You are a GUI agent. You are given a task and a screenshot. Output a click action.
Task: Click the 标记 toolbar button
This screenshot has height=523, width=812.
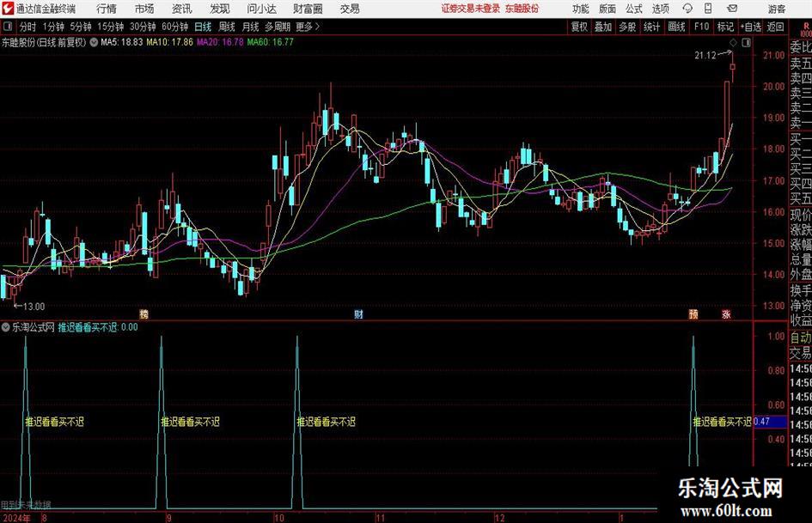(725, 27)
